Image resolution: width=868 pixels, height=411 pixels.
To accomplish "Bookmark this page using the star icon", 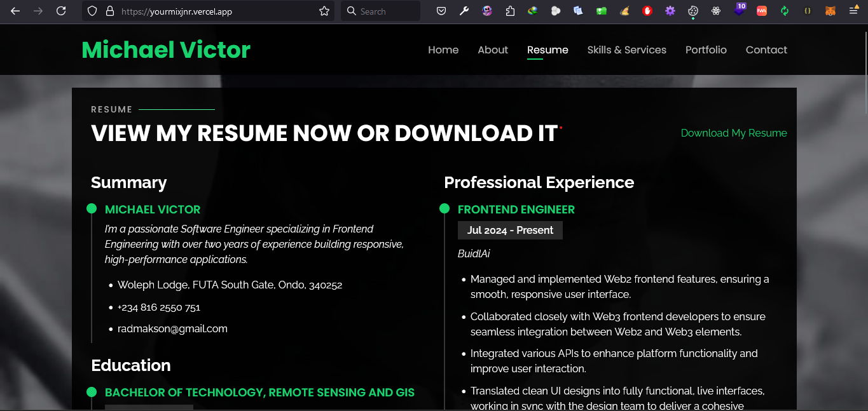I will [324, 11].
